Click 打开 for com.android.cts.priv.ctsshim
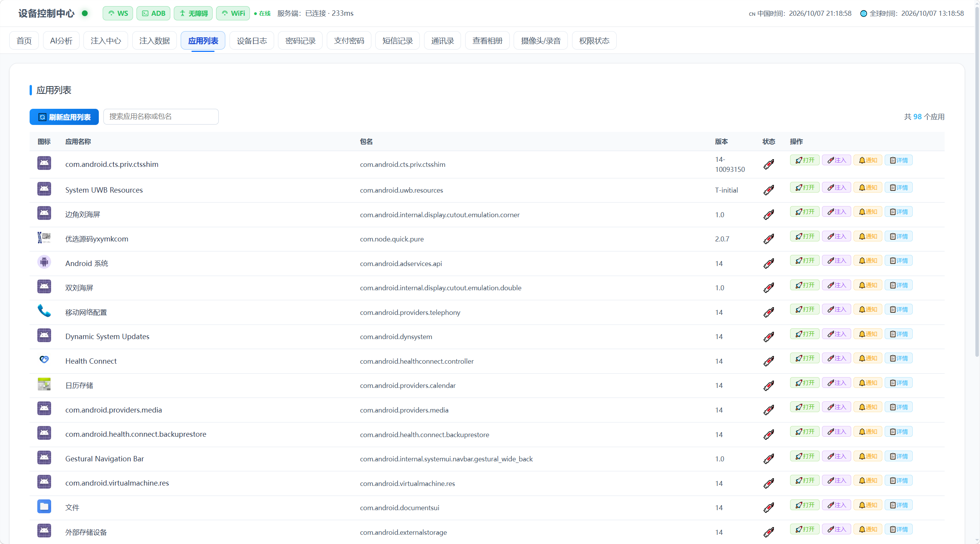980x544 pixels. click(x=805, y=160)
